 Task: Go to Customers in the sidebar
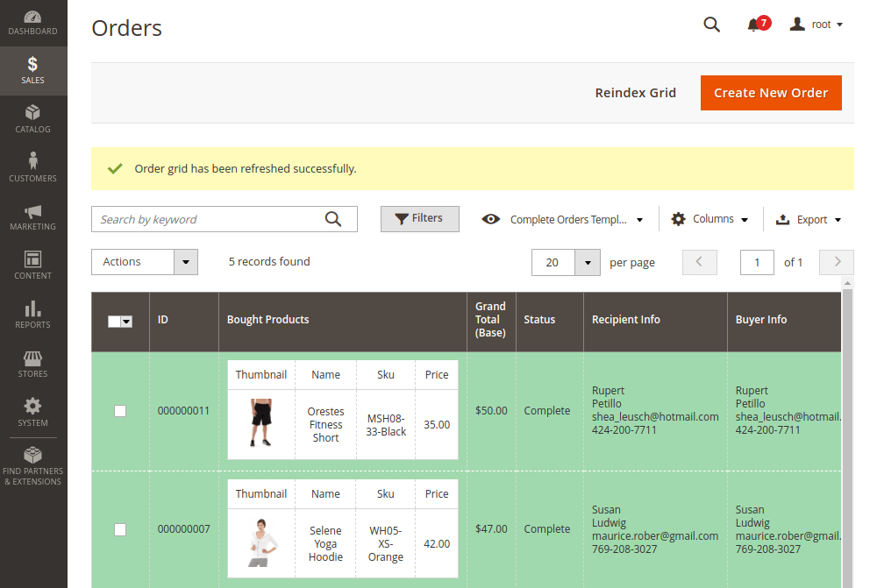(x=32, y=167)
